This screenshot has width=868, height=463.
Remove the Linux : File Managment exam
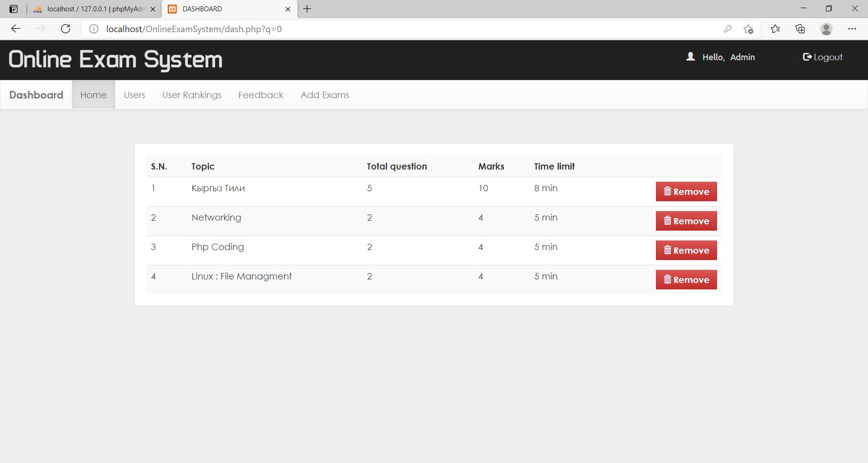click(686, 280)
